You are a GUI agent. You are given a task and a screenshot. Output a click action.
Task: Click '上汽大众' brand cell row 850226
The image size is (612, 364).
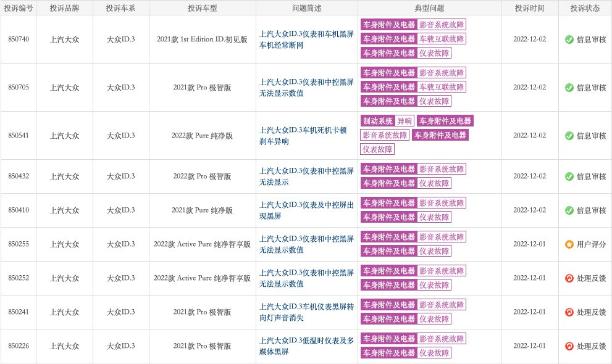point(64,346)
